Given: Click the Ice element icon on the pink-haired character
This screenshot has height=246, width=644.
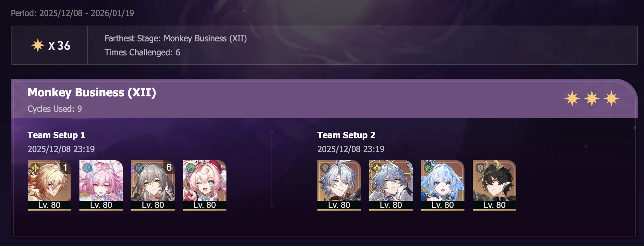Looking at the screenshot, I should tap(87, 168).
